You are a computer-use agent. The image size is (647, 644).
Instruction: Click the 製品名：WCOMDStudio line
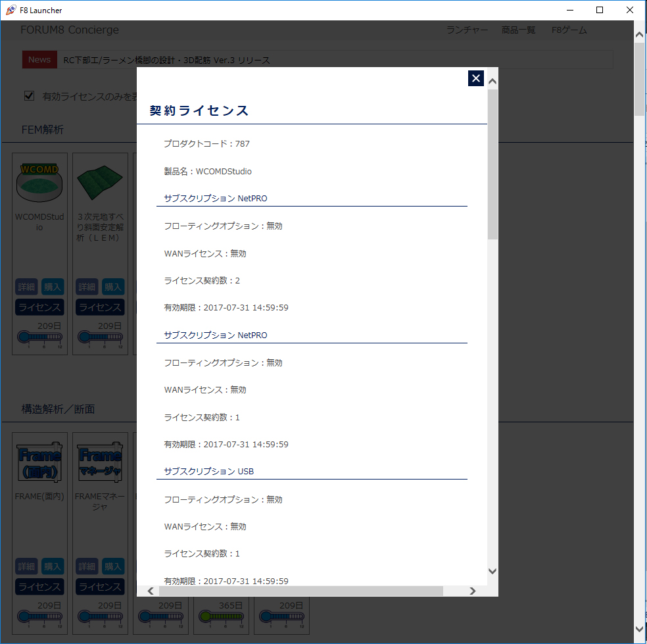[208, 171]
